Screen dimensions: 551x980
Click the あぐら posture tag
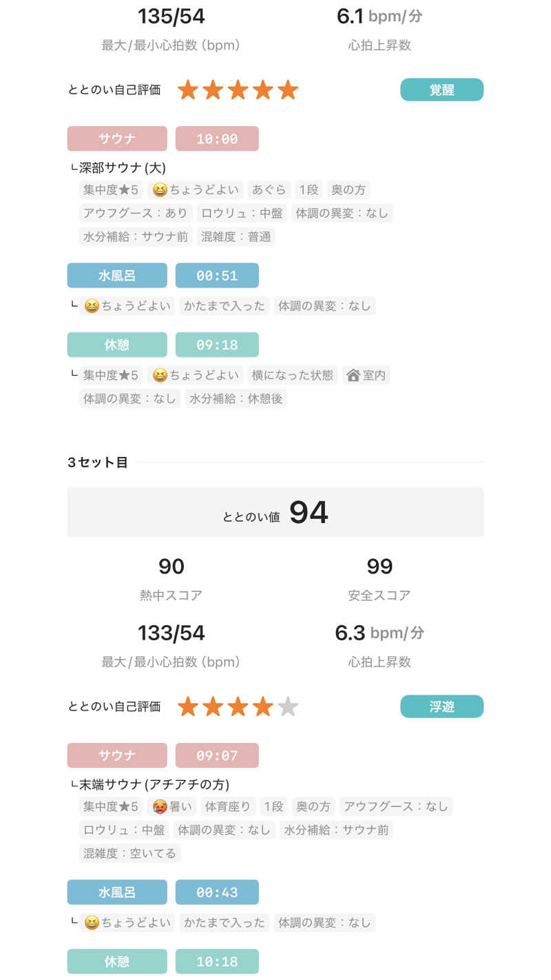[x=269, y=190]
